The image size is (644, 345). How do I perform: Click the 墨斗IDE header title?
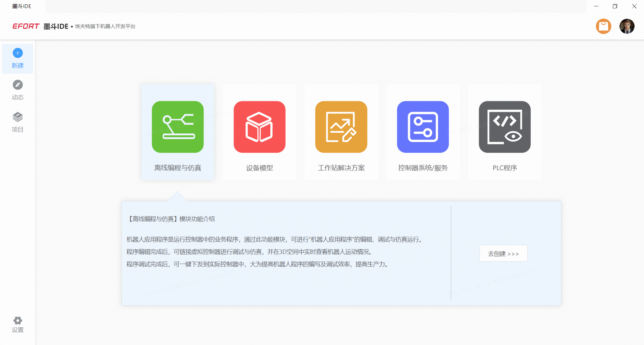(x=56, y=26)
